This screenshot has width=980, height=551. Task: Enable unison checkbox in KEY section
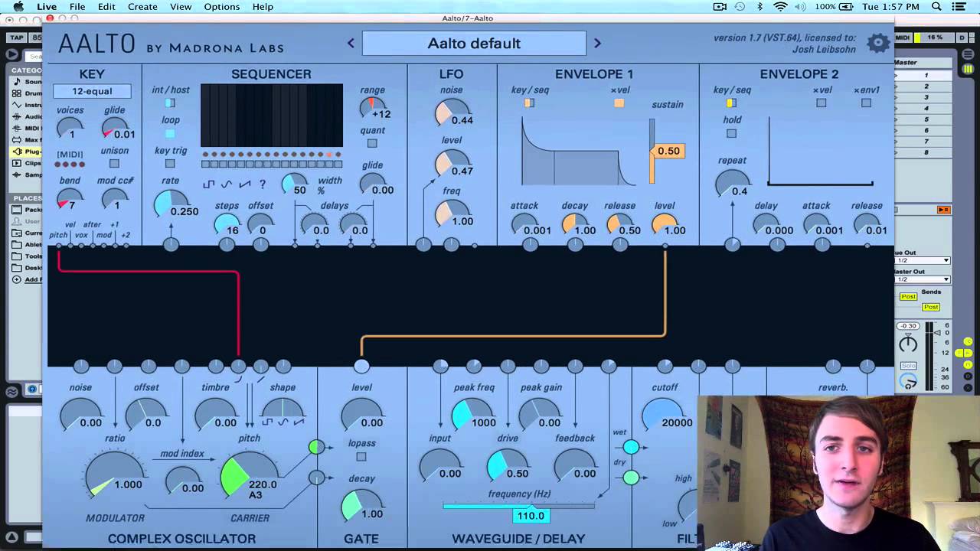tap(114, 163)
